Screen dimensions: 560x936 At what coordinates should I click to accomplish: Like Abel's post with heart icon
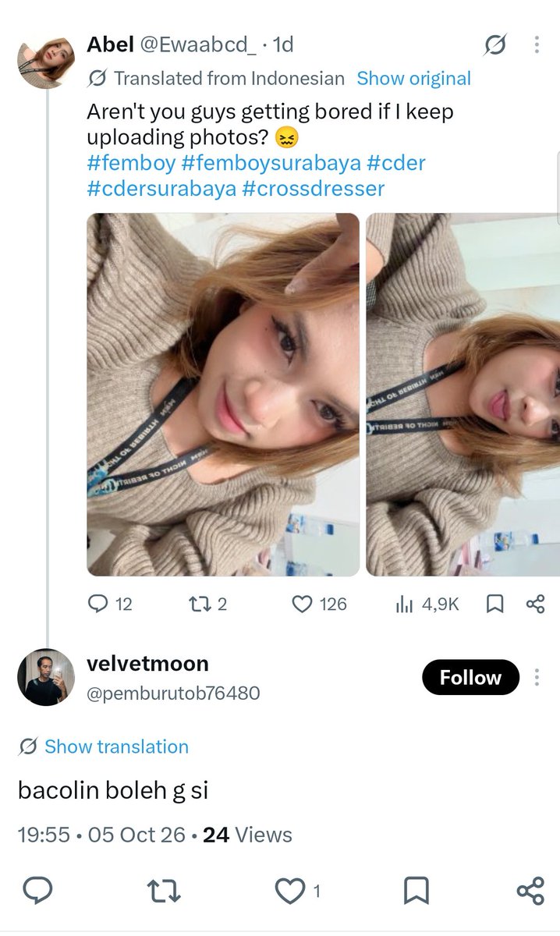(x=302, y=604)
